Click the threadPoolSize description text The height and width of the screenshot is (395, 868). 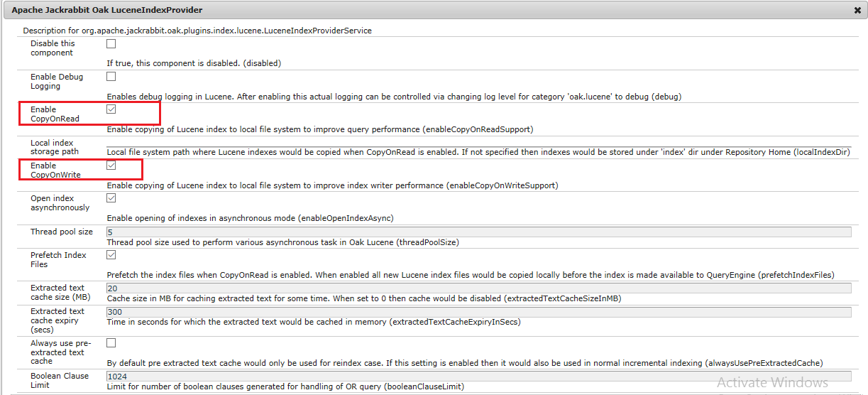click(282, 242)
